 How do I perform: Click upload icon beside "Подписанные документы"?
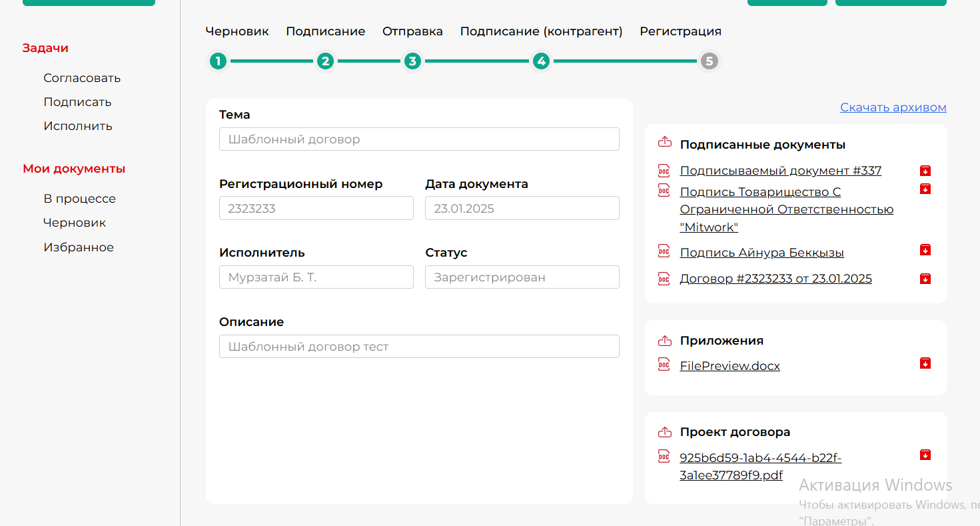tap(664, 142)
